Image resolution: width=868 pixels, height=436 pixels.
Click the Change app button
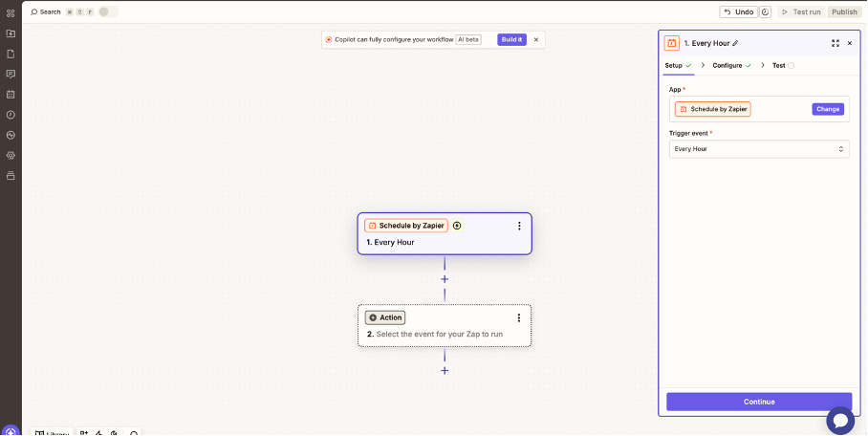(x=828, y=109)
